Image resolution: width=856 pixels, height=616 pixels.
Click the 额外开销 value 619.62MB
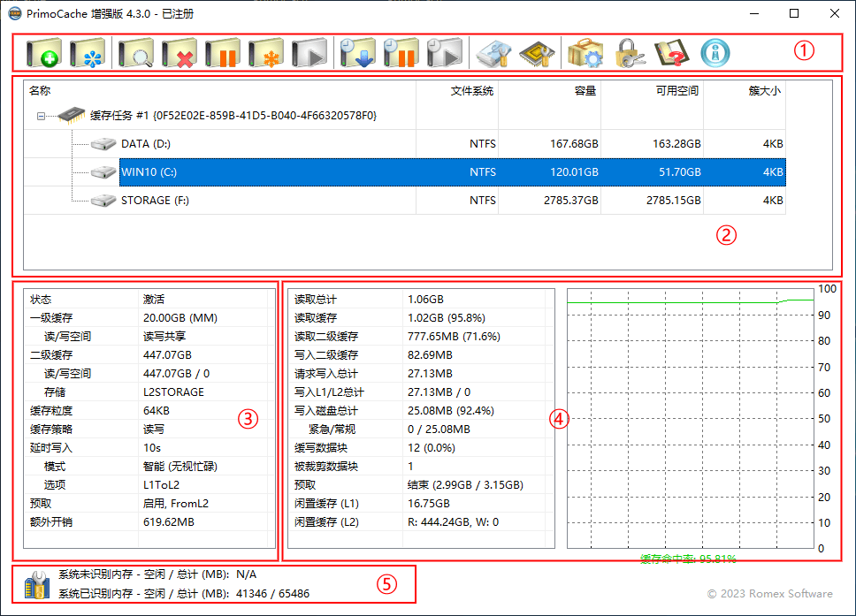coord(169,522)
